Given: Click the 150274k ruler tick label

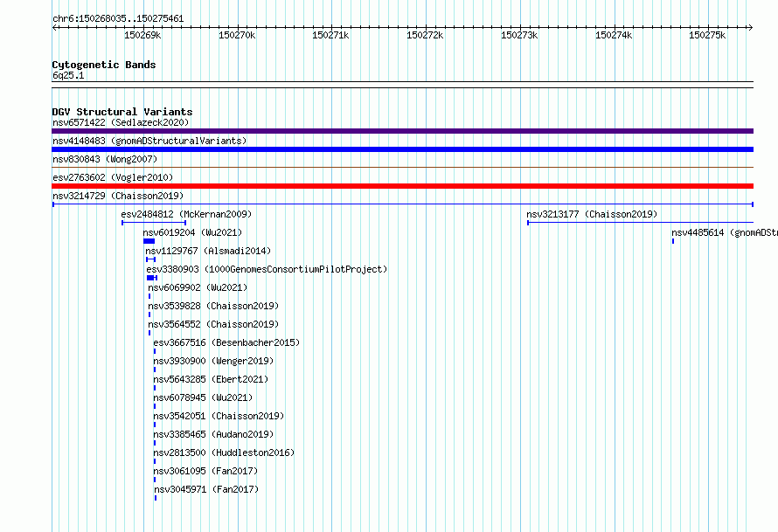Looking at the screenshot, I should (614, 35).
